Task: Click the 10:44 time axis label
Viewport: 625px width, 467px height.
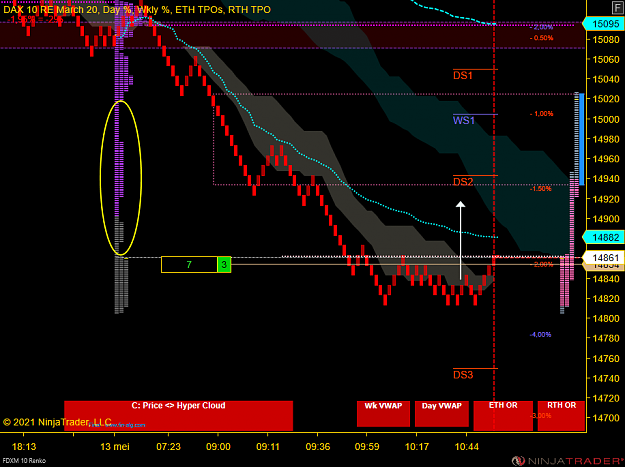Action: [x=466, y=447]
